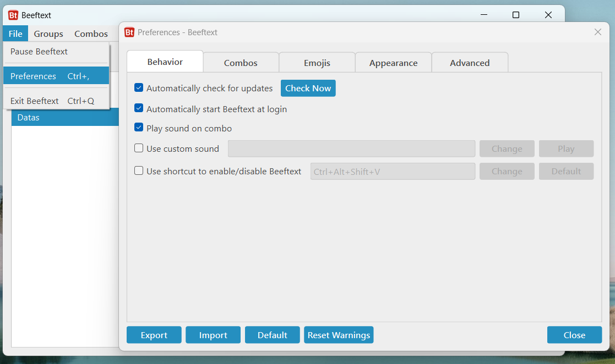Select the Advanced tab
The height and width of the screenshot is (364, 615).
470,63
